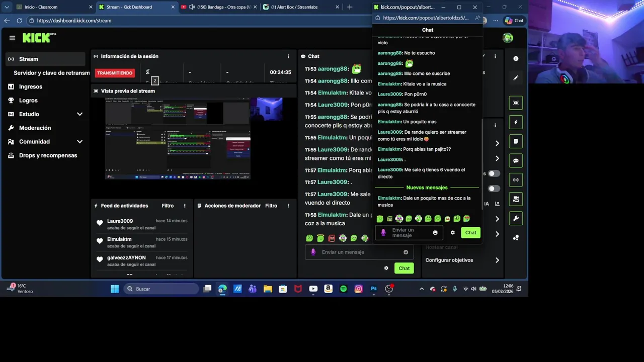Open Instagram from the taskbar

click(x=358, y=289)
